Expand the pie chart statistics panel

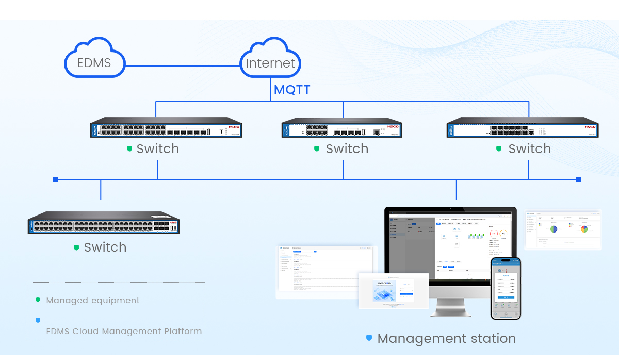[563, 229]
